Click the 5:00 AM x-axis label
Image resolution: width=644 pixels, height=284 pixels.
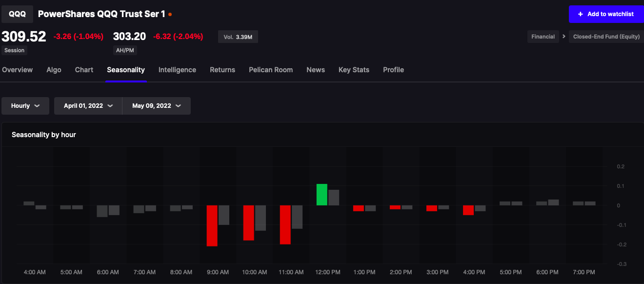71,272
